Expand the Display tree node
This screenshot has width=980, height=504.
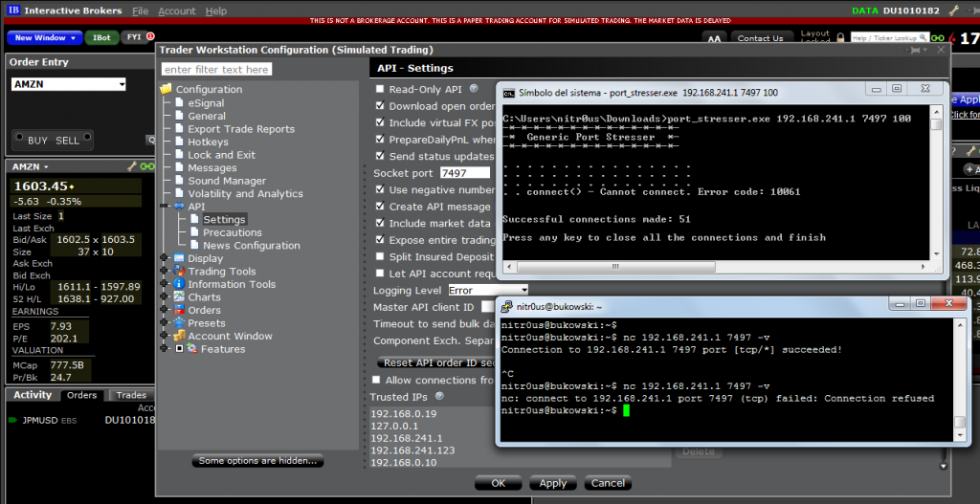pyautogui.click(x=165, y=258)
